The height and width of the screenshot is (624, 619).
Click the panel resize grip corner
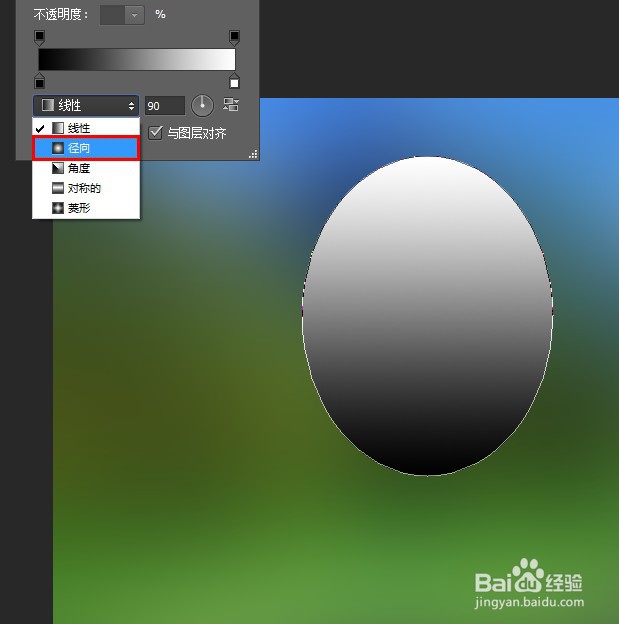click(x=253, y=154)
